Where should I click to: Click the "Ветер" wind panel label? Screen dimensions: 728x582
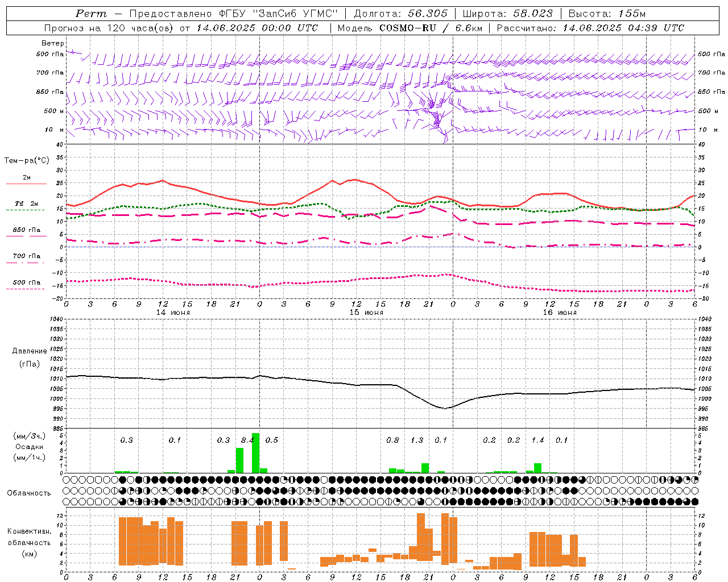[53, 43]
